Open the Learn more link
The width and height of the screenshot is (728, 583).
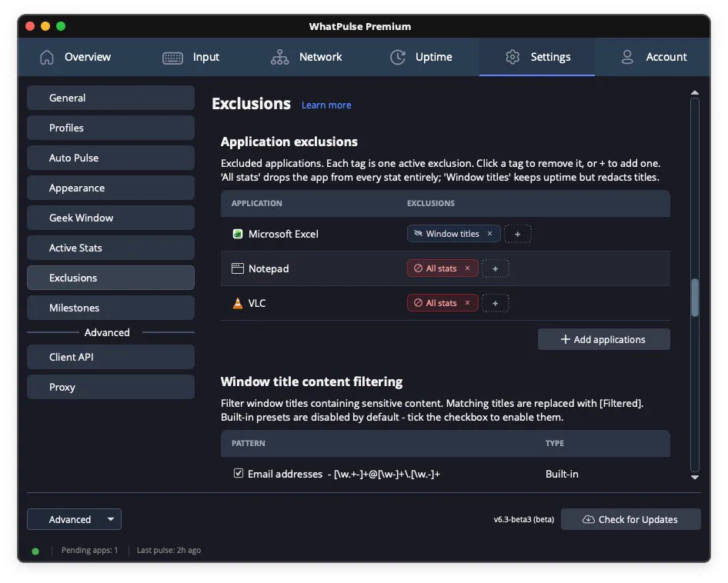(x=326, y=105)
